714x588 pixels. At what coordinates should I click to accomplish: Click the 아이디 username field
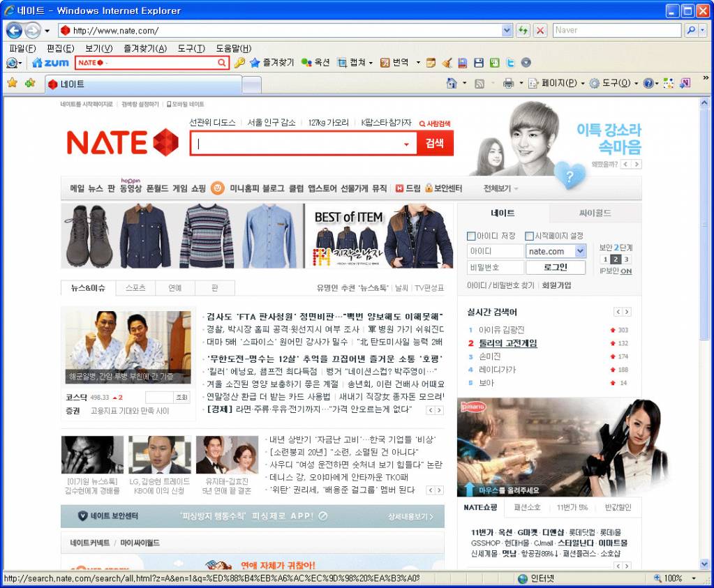(x=496, y=251)
